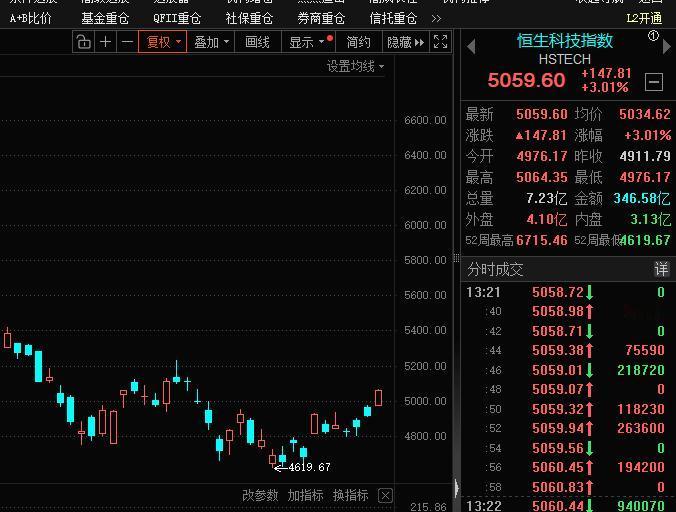The width and height of the screenshot is (676, 512).
Task: Open the 复权 dropdown
Action: tap(163, 42)
